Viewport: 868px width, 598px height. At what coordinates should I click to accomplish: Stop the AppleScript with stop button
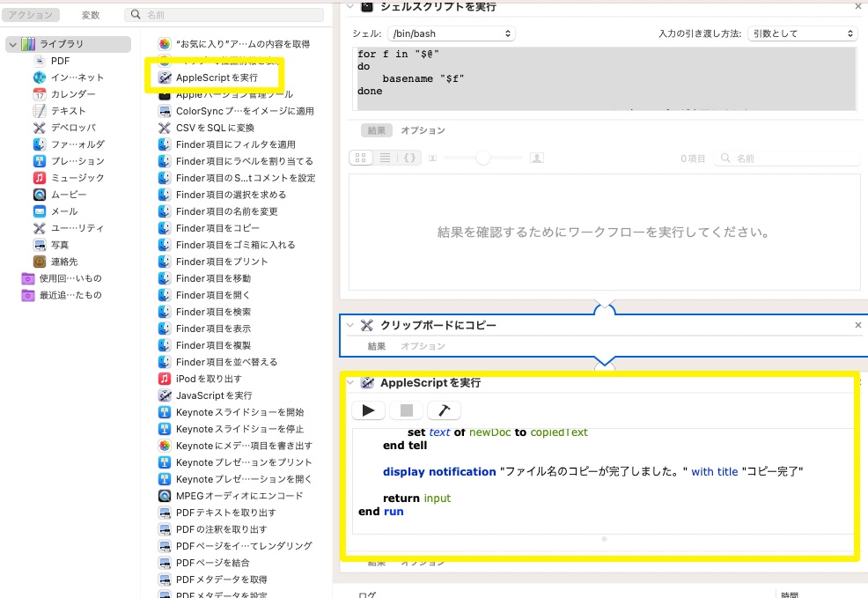[407, 410]
